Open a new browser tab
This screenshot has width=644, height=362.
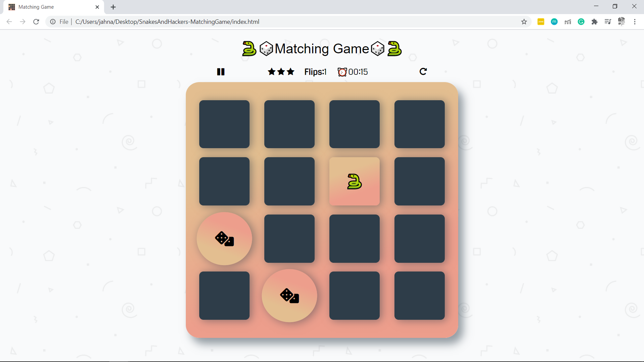pyautogui.click(x=113, y=7)
